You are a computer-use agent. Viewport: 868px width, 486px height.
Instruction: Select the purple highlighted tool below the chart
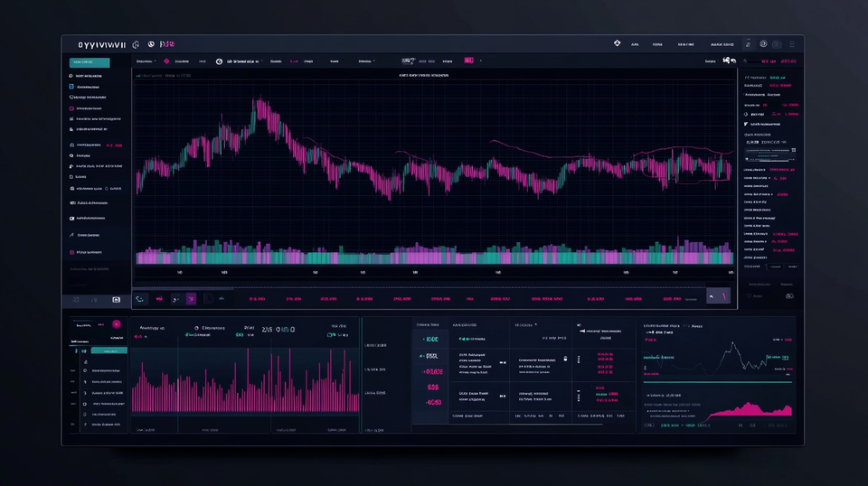pos(191,298)
